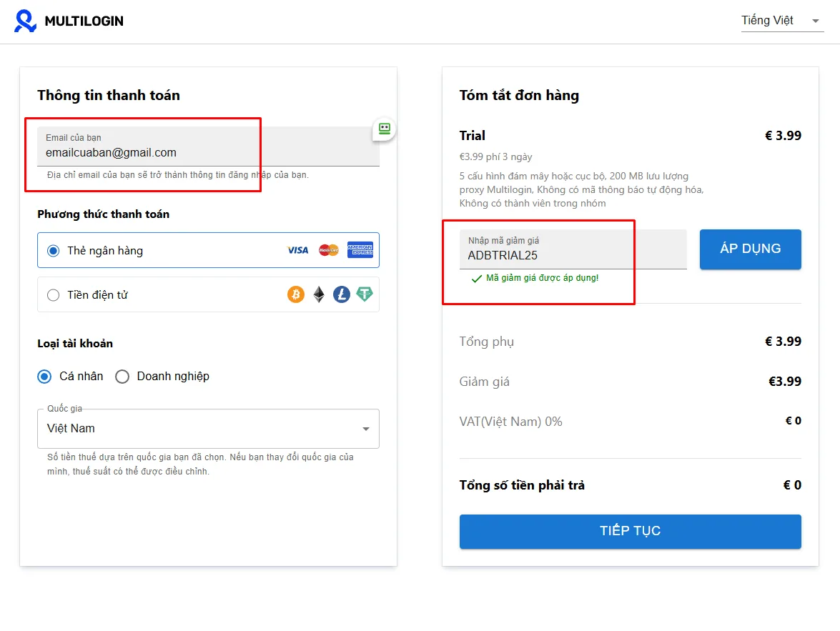
Task: Click the Tổng phụ label
Action: (486, 342)
